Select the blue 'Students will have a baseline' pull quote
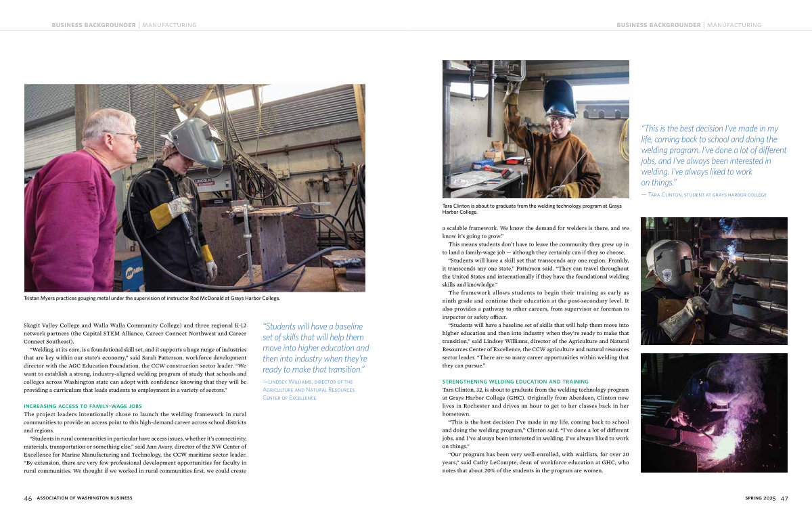Screen dimensions: 812x515 [315, 348]
